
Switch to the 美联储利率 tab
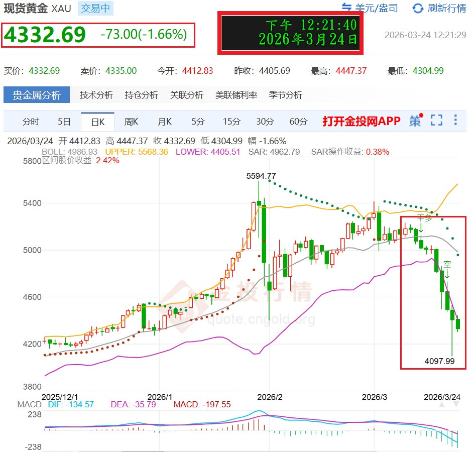236,95
